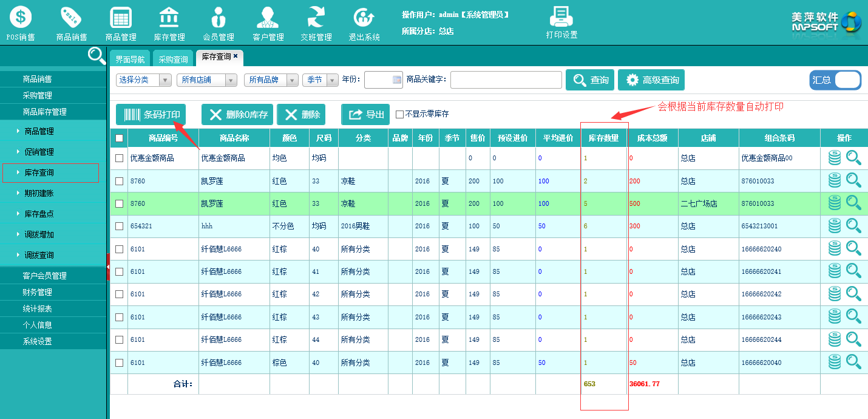Expand the 所有店铺 dropdown
Viewport: 868px width, 419px height.
206,80
